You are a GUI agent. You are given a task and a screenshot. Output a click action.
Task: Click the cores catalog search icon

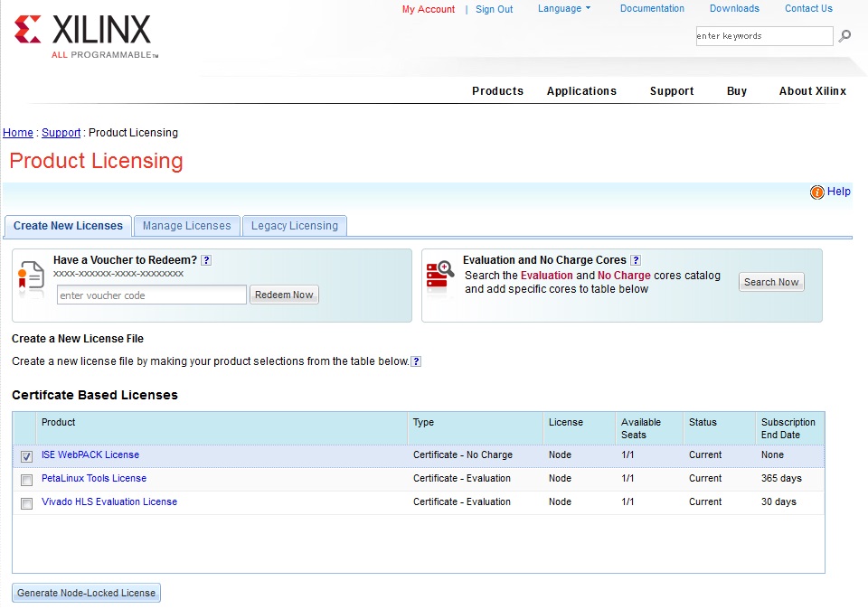tap(440, 275)
